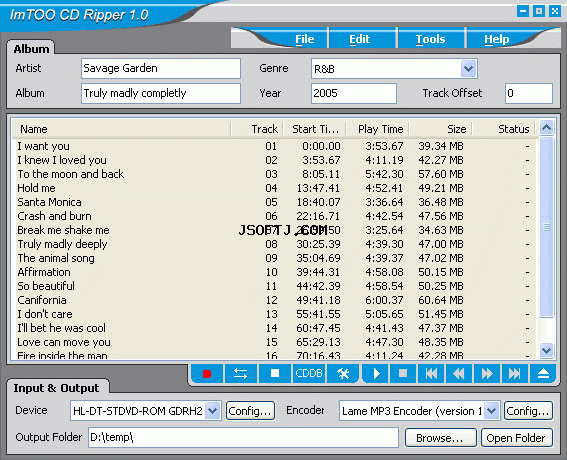Open the Tools menu
567x460 pixels.
pyautogui.click(x=430, y=39)
